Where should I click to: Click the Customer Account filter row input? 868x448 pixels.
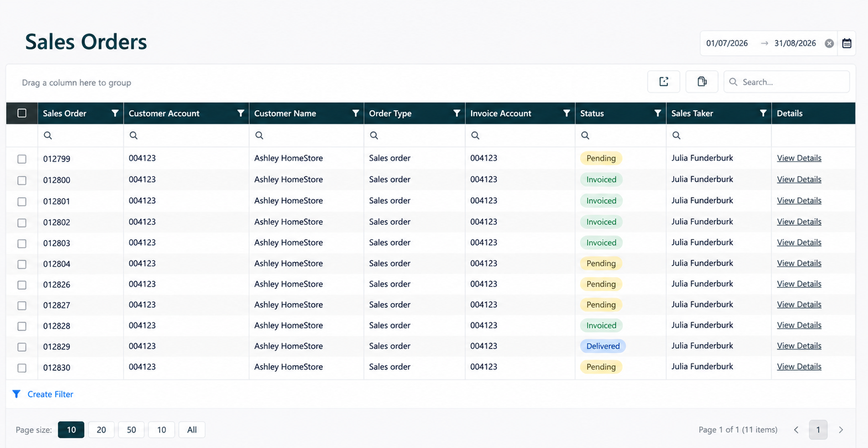[x=186, y=136]
